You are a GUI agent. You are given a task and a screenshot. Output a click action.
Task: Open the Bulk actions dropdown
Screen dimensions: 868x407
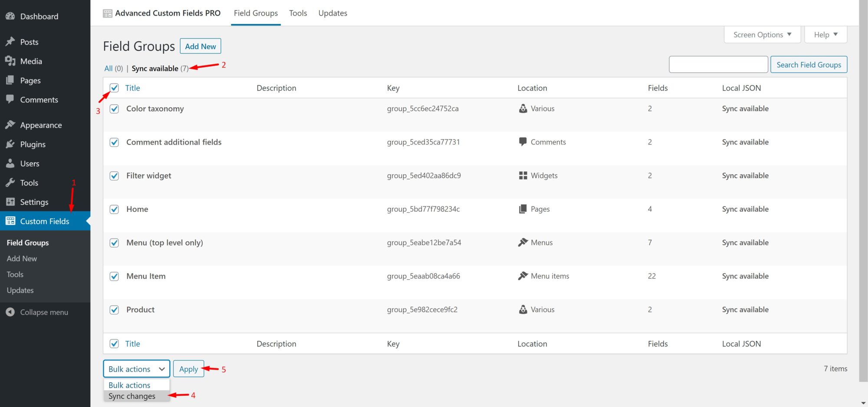click(136, 369)
